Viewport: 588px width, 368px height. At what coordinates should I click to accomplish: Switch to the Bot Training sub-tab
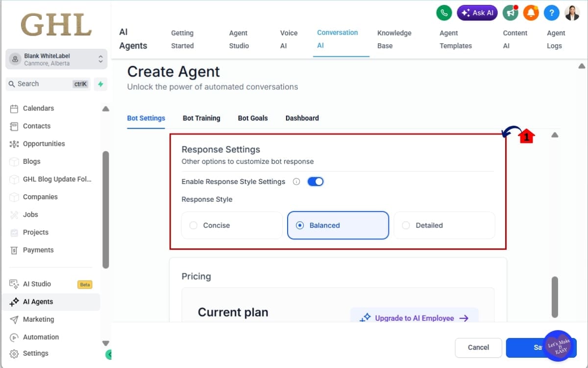point(201,118)
